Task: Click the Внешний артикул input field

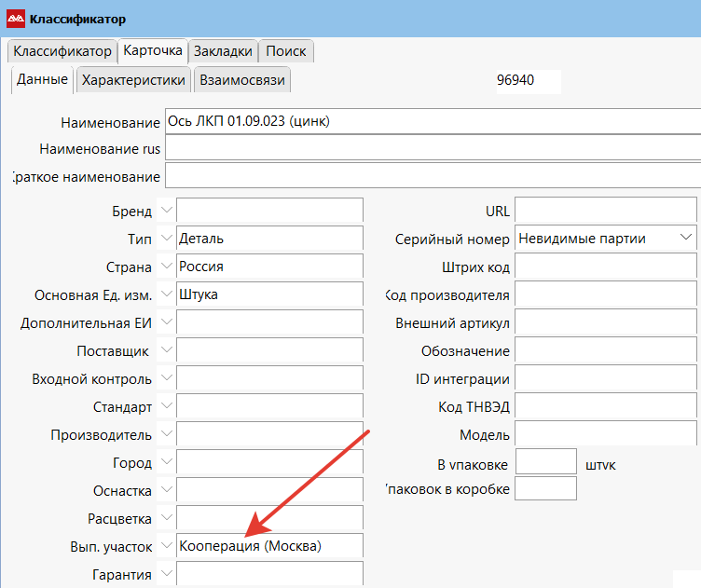Action: (x=605, y=323)
